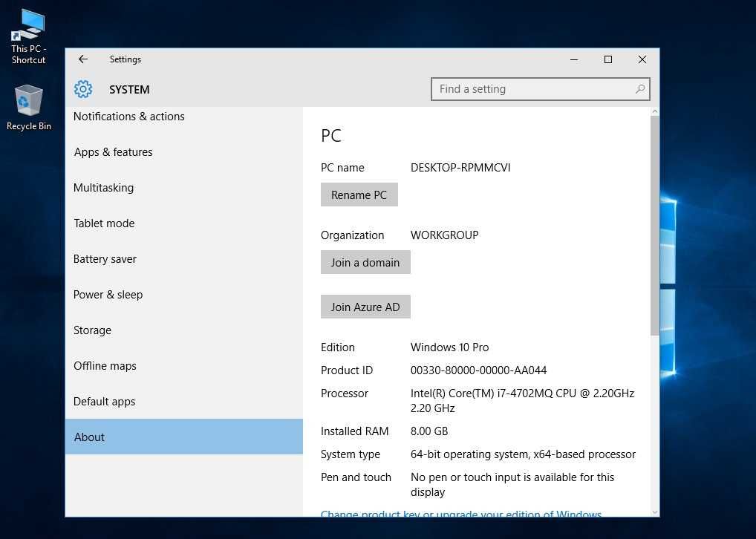The width and height of the screenshot is (756, 539).
Task: Click the 64-bit operating system text
Action: (523, 454)
